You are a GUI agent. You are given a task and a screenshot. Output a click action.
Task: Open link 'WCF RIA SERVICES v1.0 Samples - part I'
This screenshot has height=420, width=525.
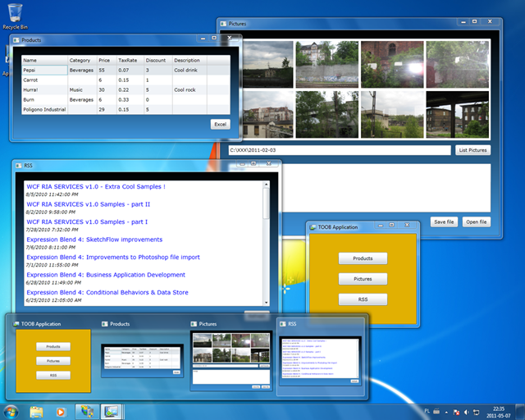pyautogui.click(x=87, y=221)
